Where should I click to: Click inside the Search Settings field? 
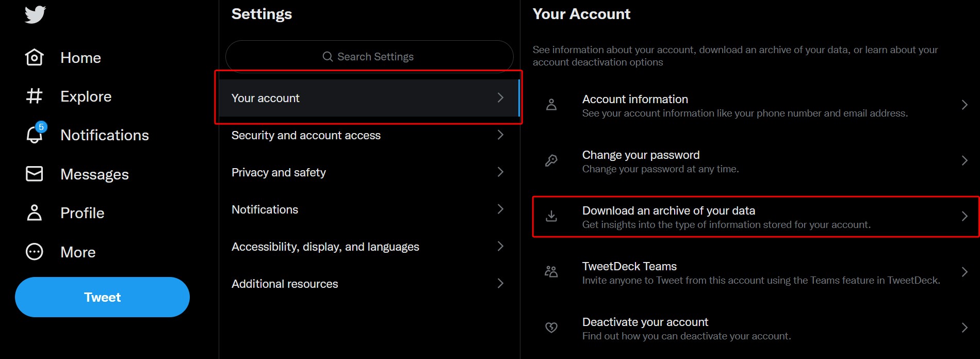point(368,56)
